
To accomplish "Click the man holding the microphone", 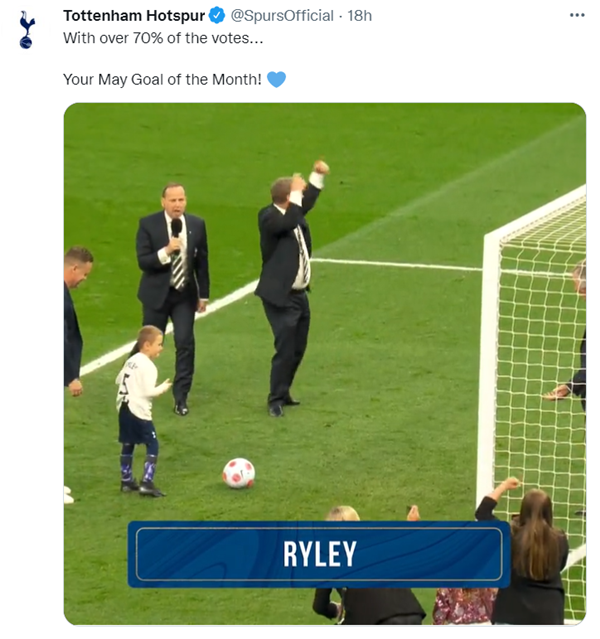I will pyautogui.click(x=173, y=298).
